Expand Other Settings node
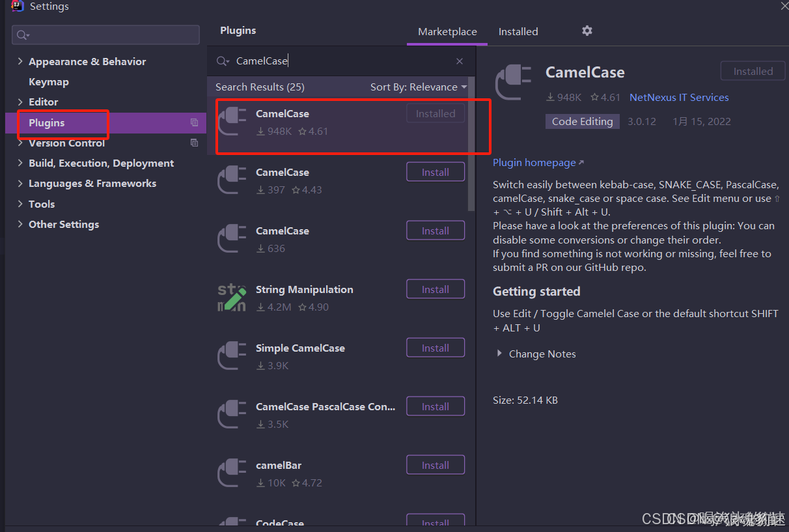Viewport: 789px width, 532px height. click(x=20, y=224)
